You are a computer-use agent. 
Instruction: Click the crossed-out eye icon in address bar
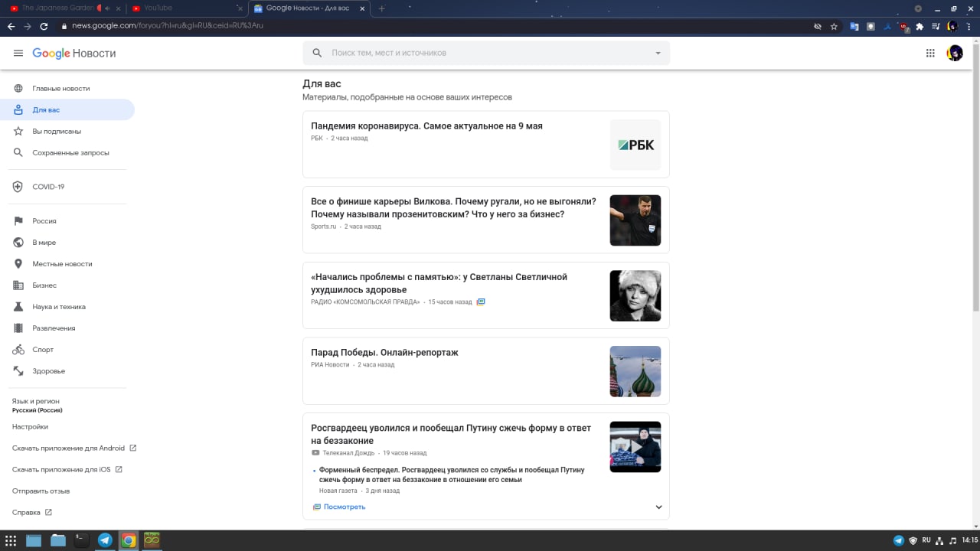[x=818, y=26]
